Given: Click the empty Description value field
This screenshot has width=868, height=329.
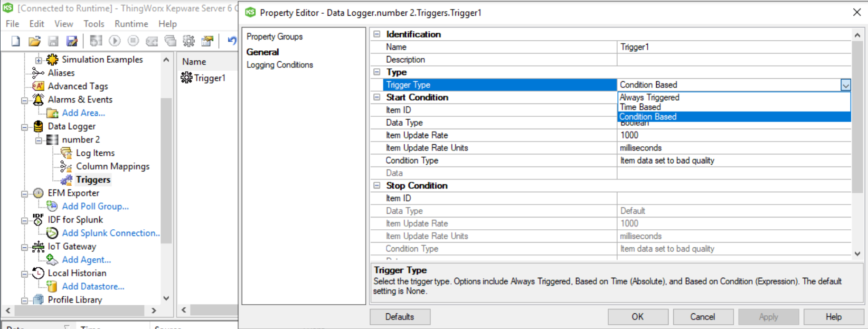Looking at the screenshot, I should click(734, 59).
